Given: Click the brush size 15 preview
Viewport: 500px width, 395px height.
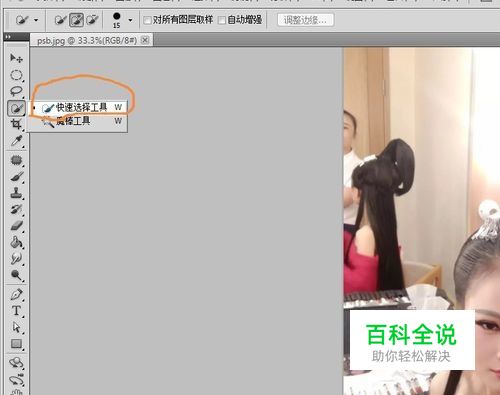Looking at the screenshot, I should coord(117,20).
